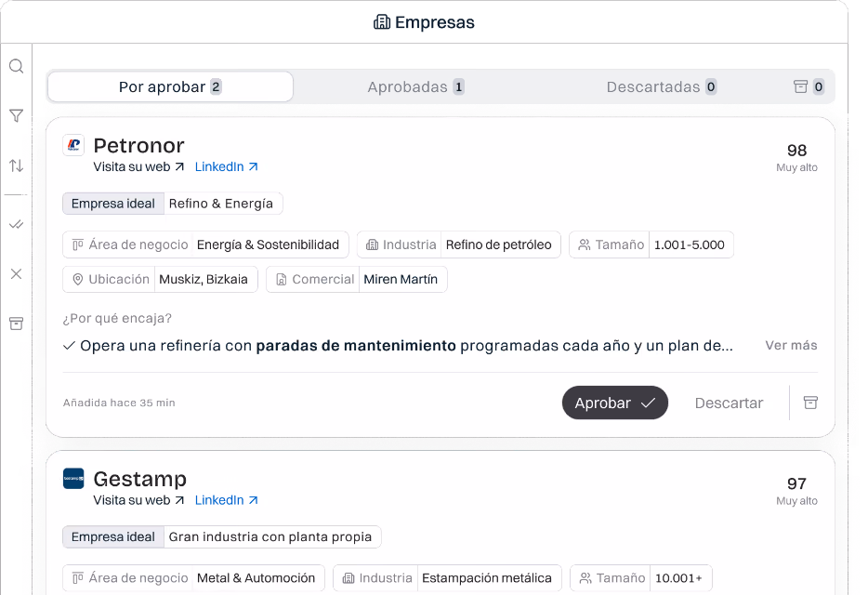This screenshot has height=595, width=868.
Task: Click the Gestamp company logo
Action: point(73,479)
